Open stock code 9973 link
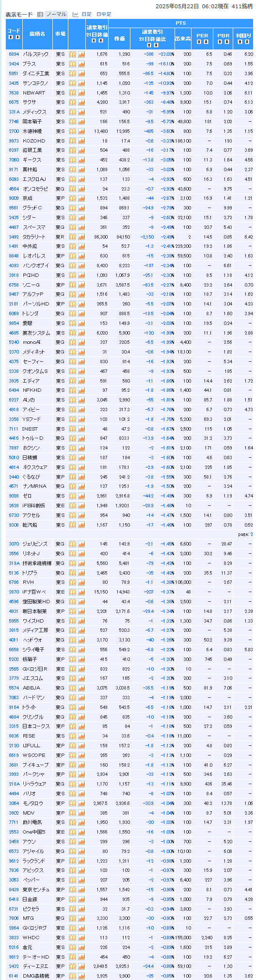The width and height of the screenshot is (256, 980). (14, 141)
